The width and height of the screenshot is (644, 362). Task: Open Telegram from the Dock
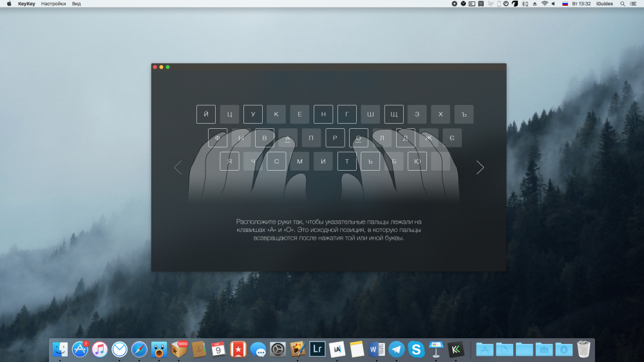397,349
